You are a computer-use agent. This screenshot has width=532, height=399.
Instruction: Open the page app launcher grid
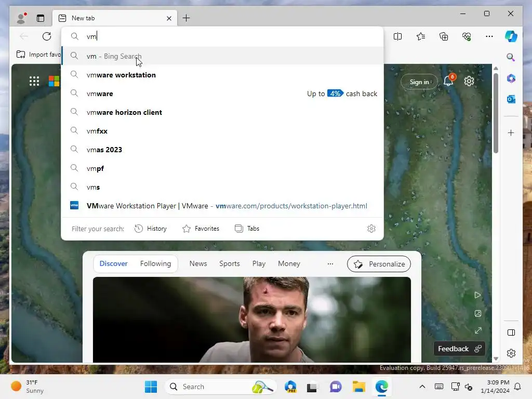pos(34,81)
